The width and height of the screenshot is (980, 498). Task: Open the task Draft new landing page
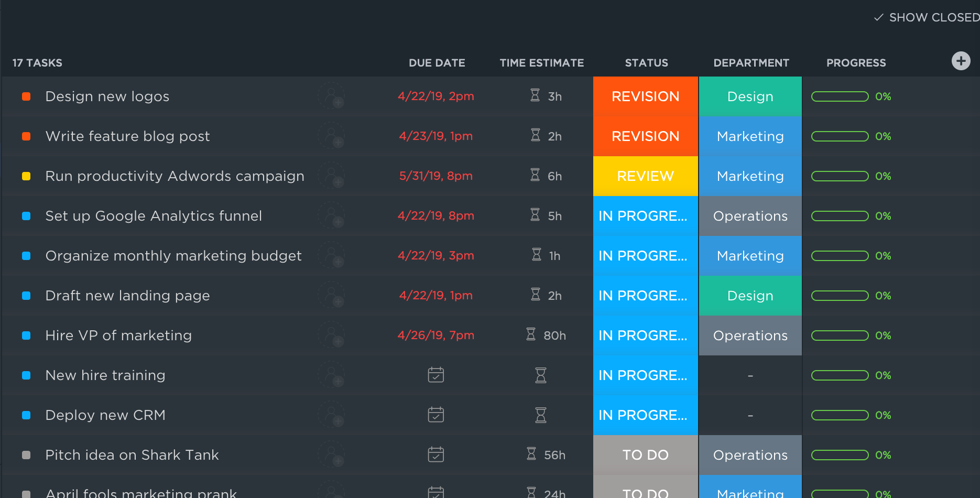[127, 295]
